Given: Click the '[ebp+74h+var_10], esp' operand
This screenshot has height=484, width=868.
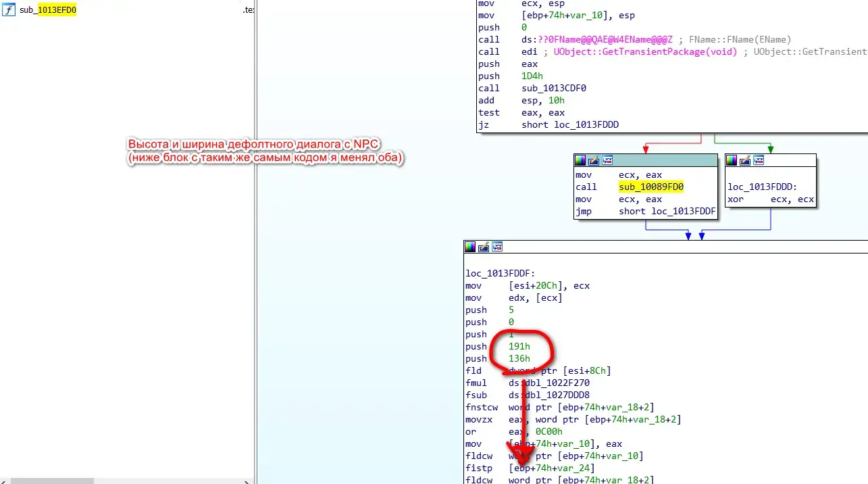Looking at the screenshot, I should tap(578, 16).
